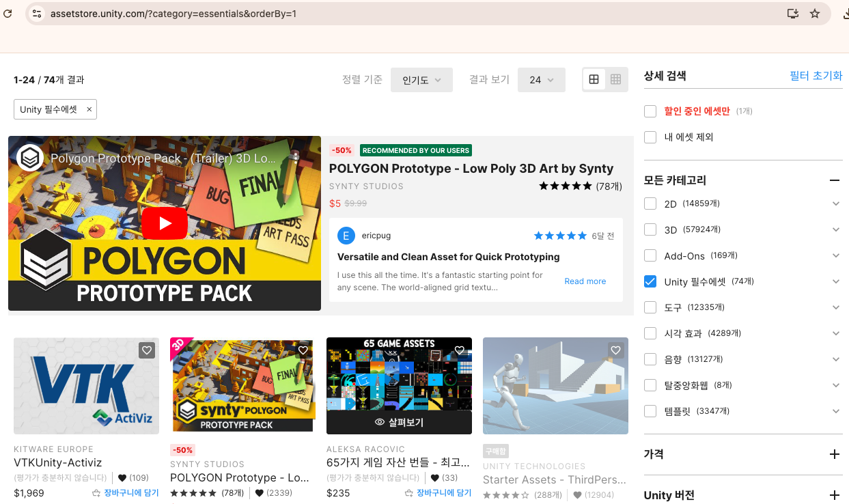
Task: Check the 내 에셋 제외 checkbox
Action: coord(650,137)
